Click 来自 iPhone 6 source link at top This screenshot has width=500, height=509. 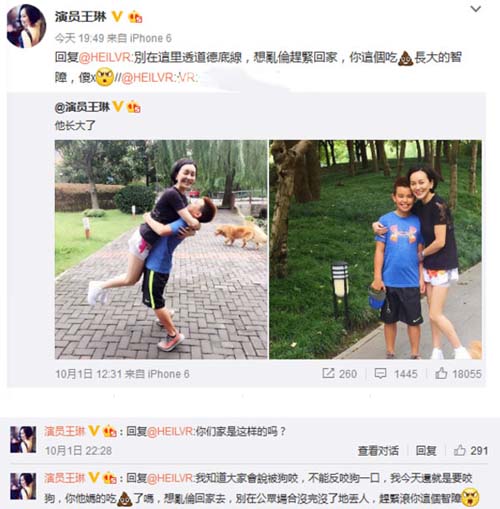pos(140,38)
